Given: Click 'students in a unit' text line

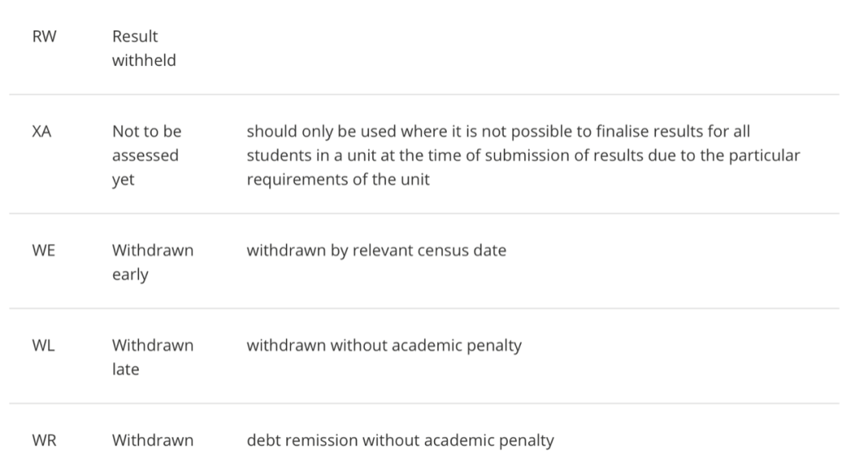Looking at the screenshot, I should coord(523,155).
